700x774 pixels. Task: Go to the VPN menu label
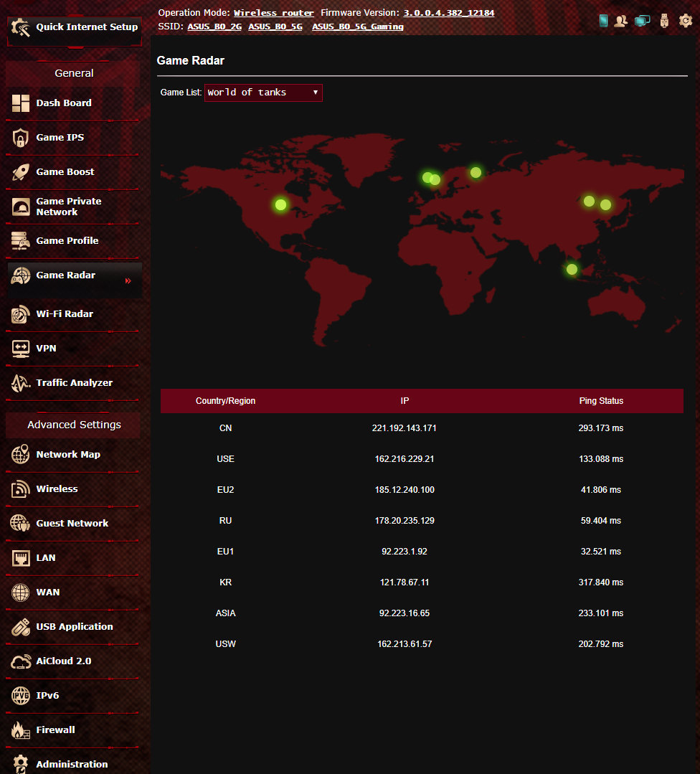[46, 349]
